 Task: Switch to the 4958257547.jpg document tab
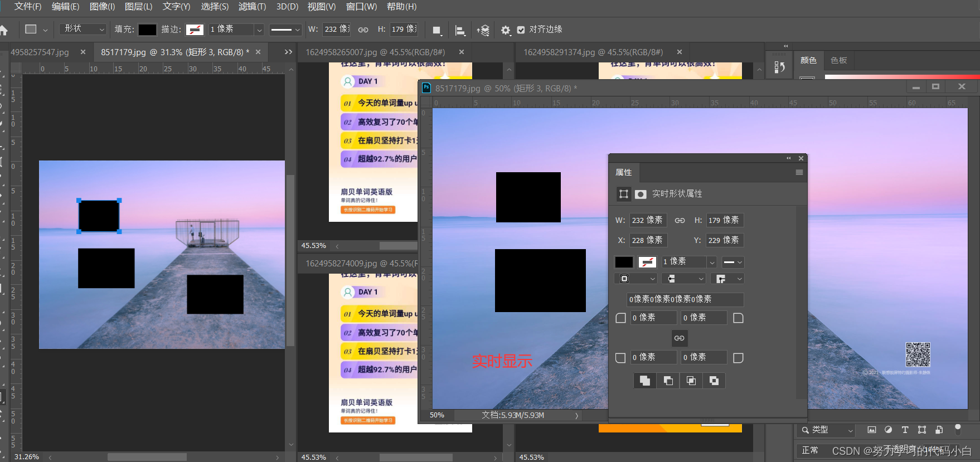coord(40,52)
